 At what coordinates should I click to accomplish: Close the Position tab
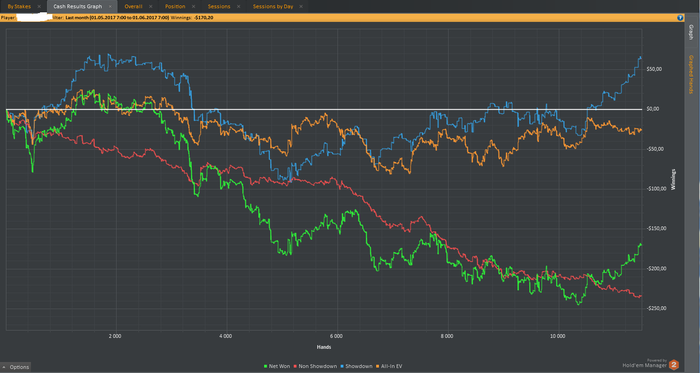pos(193,6)
